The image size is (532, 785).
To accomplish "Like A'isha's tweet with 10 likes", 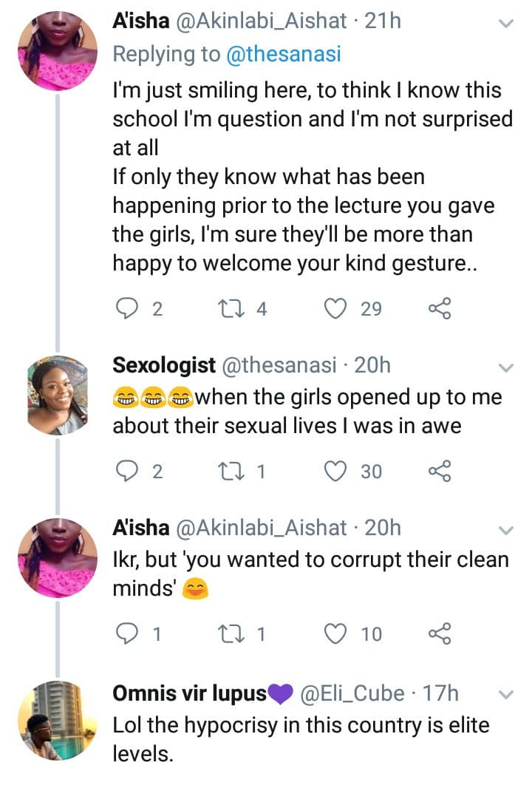I will click(x=336, y=633).
